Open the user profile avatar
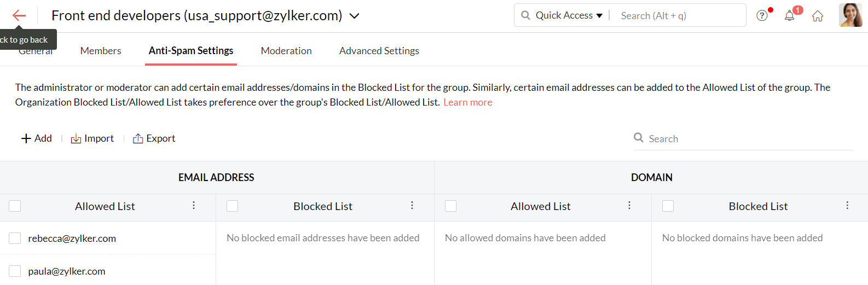The height and width of the screenshot is (285, 868). [x=850, y=15]
